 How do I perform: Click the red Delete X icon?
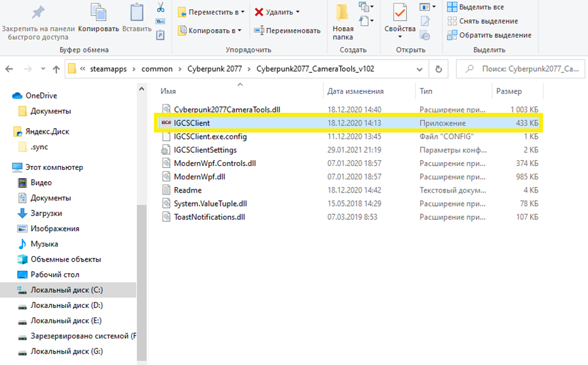259,12
